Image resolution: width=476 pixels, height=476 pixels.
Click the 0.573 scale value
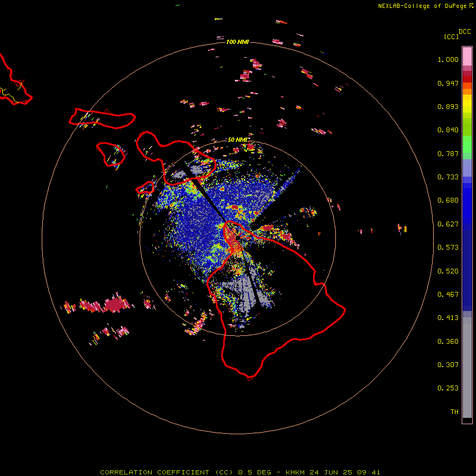pyautogui.click(x=448, y=248)
